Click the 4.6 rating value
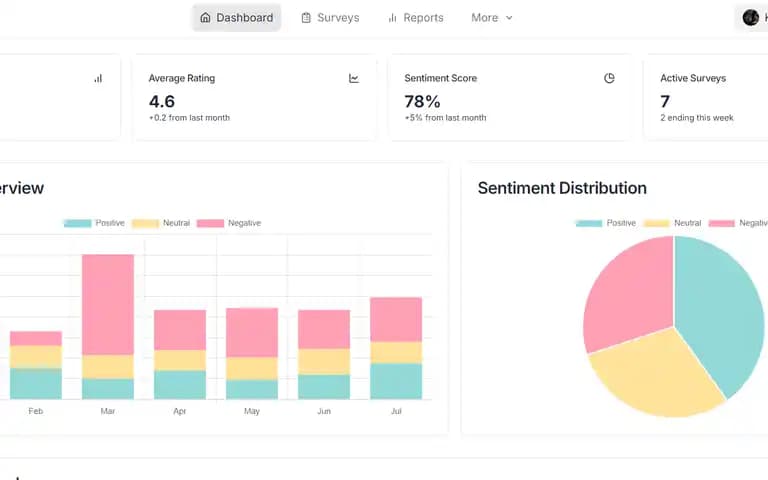The height and width of the screenshot is (480, 768). click(162, 101)
